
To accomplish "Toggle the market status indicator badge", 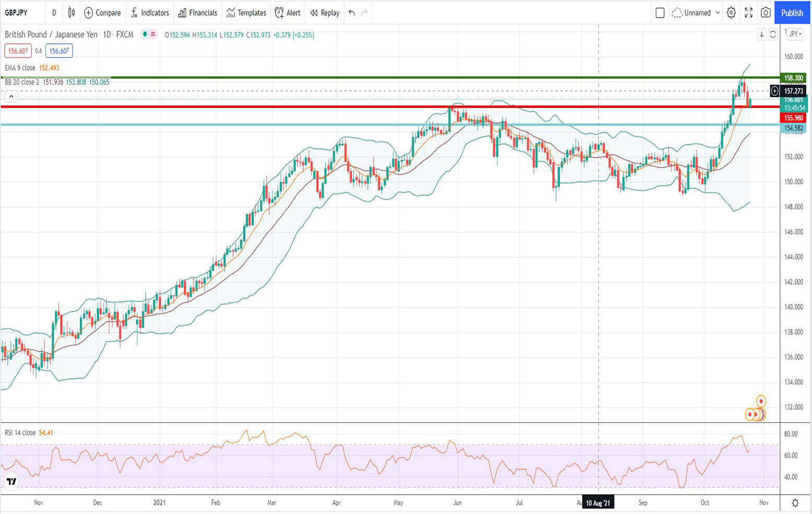I will pos(149,34).
